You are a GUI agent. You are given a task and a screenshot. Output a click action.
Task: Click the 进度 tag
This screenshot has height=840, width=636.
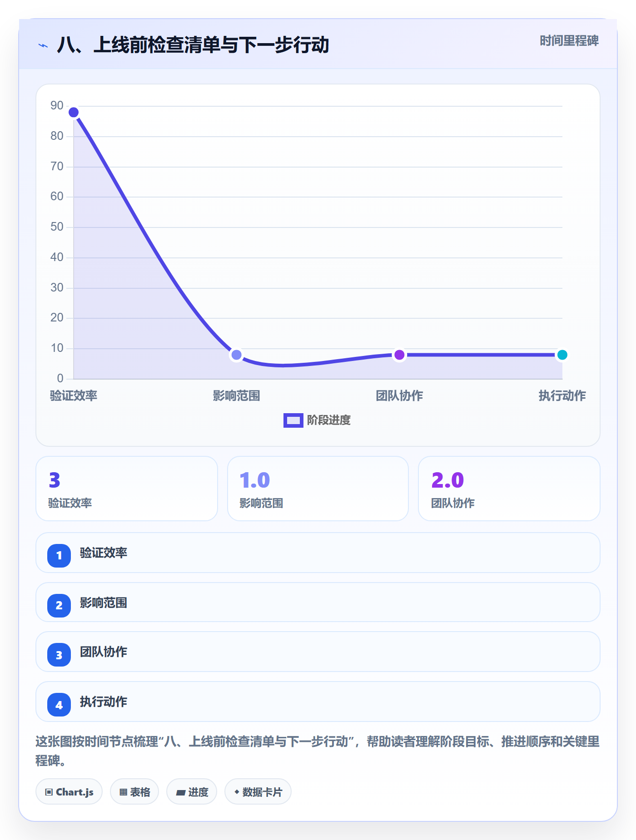[192, 792]
